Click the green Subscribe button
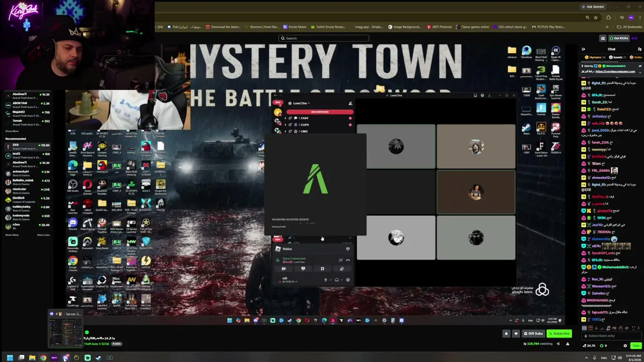Viewport: 644px width, 362px height. (x=559, y=333)
